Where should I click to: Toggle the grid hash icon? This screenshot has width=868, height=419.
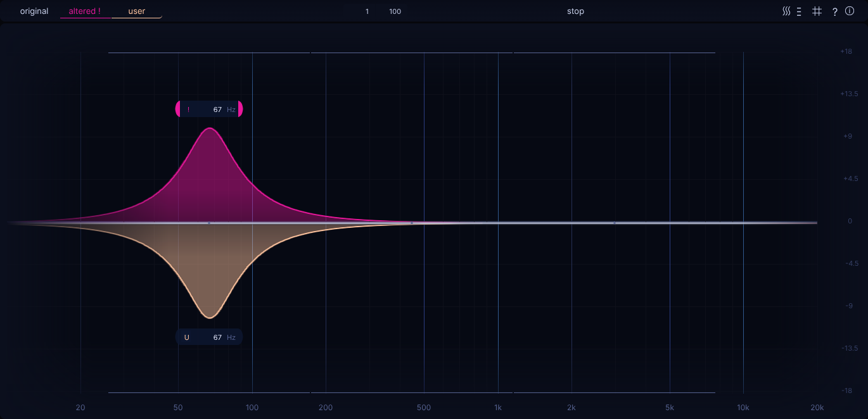817,11
